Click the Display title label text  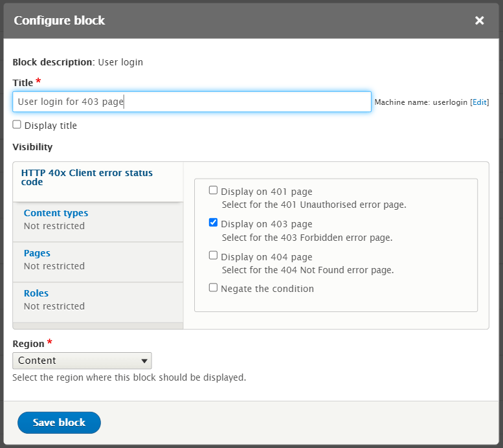[50, 126]
